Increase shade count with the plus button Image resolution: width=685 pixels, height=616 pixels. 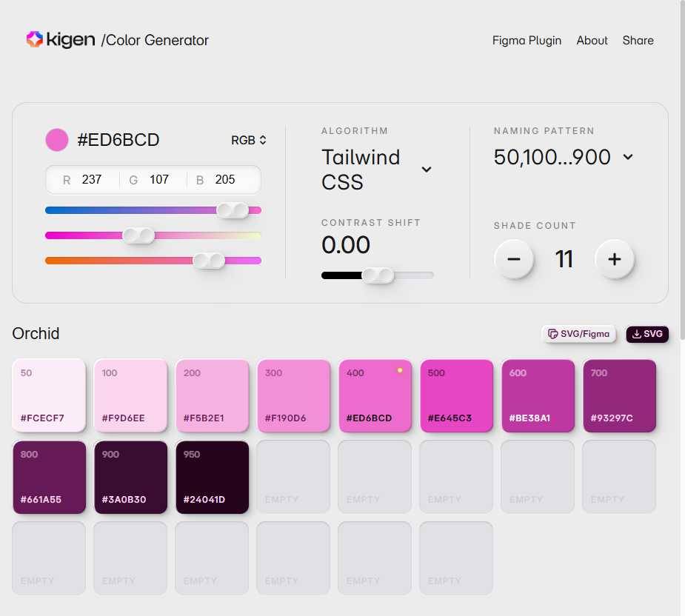pyautogui.click(x=615, y=259)
